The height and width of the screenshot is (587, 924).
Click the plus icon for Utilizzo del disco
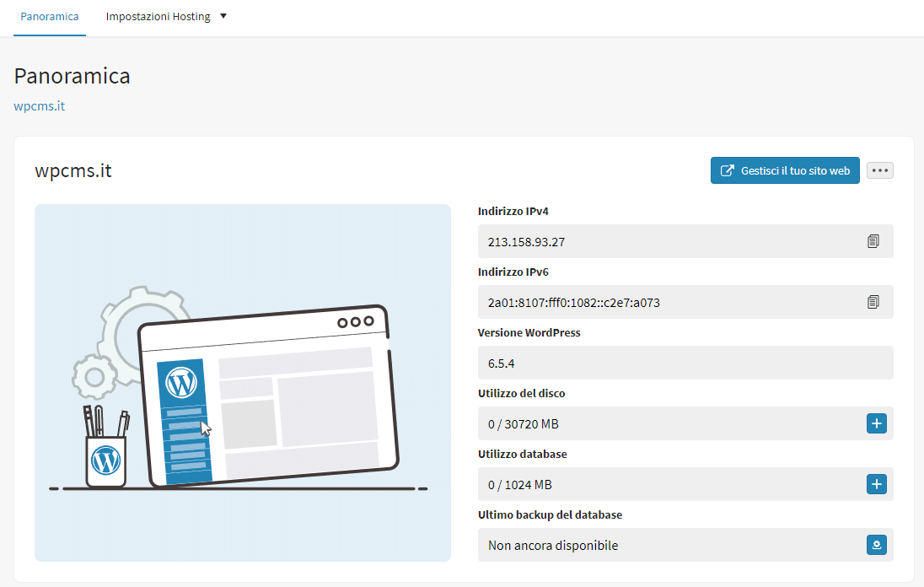[876, 423]
